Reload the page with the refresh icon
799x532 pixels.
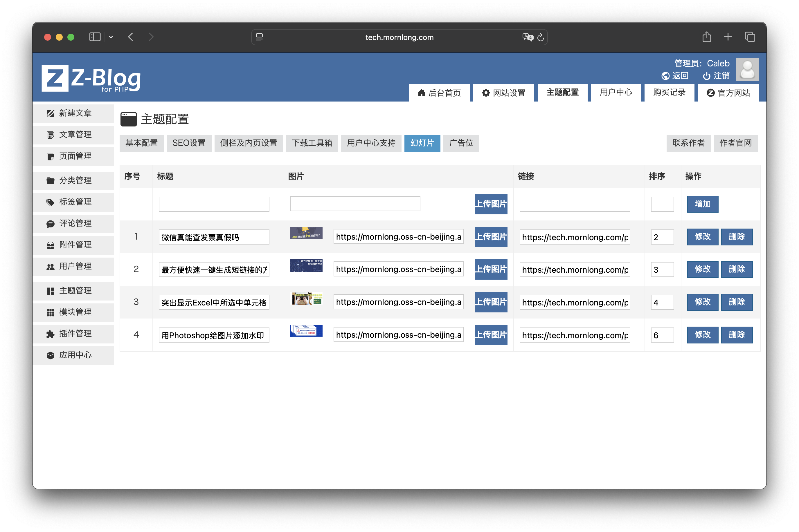click(541, 37)
